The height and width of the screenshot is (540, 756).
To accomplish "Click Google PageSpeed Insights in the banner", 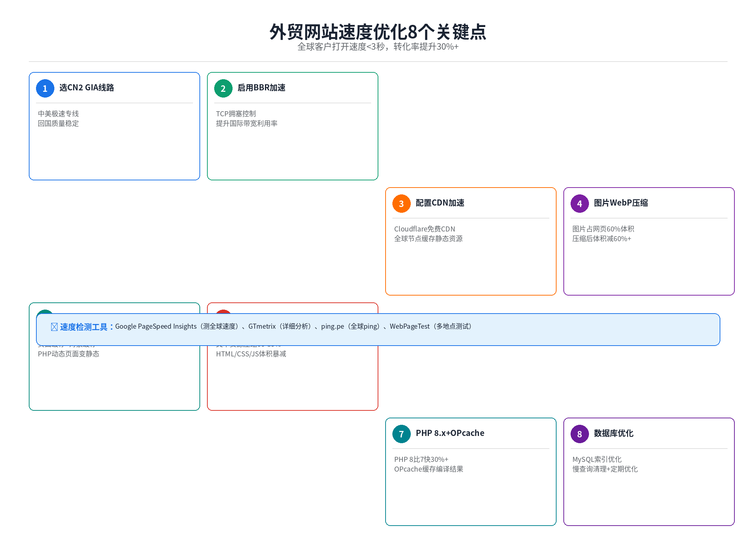I will [x=156, y=327].
